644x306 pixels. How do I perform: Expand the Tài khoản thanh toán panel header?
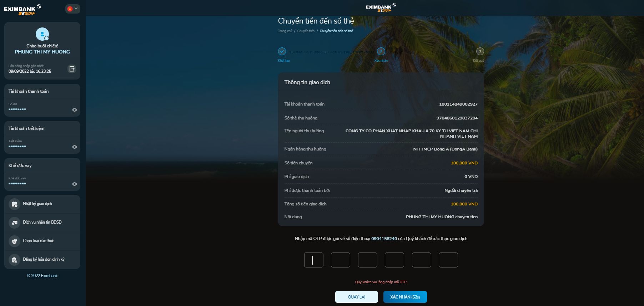[42, 91]
